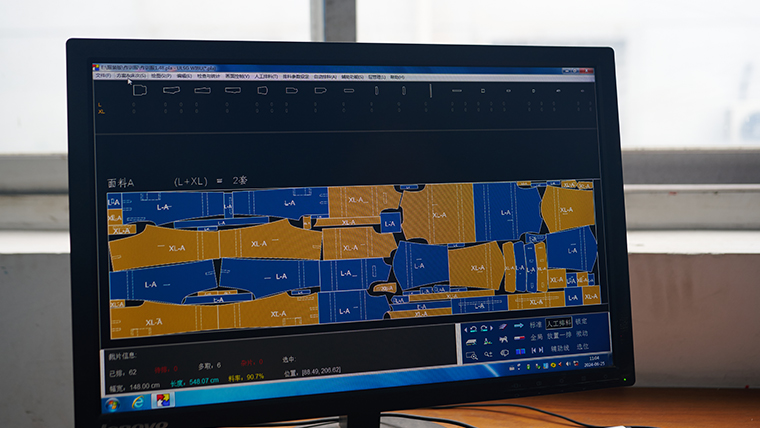Click the red and white bar icon

pyautogui.click(x=520, y=338)
